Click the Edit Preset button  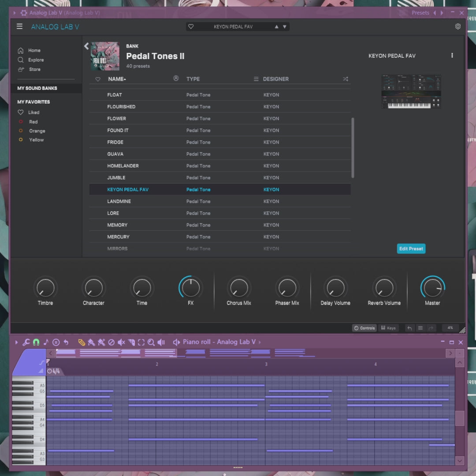point(411,249)
